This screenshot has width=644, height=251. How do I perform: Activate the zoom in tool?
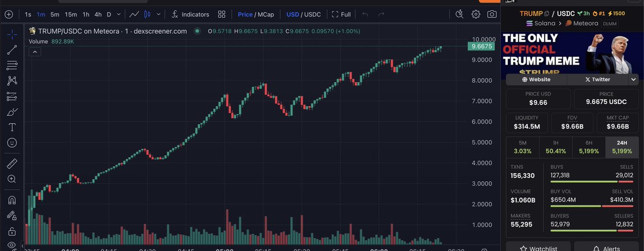pos(12,179)
